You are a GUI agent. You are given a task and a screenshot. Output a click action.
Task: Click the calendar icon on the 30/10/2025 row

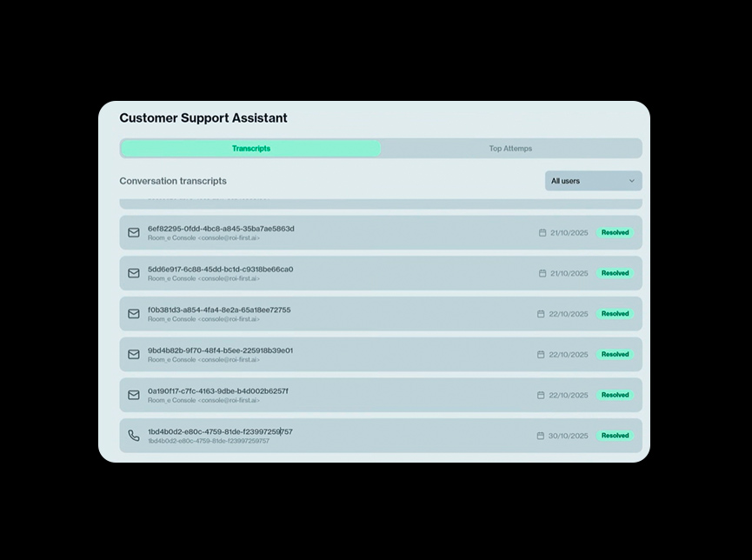point(541,436)
